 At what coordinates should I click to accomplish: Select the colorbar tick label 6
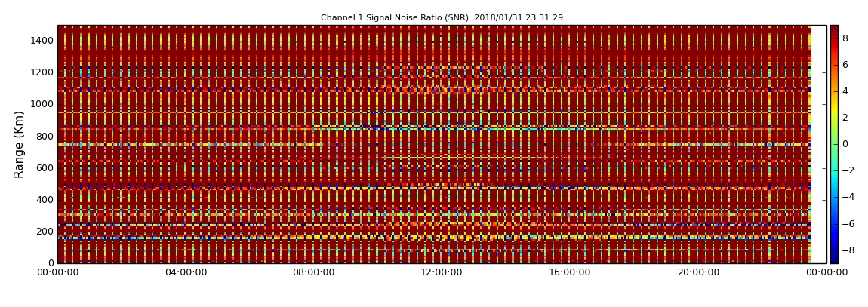pos(845,65)
